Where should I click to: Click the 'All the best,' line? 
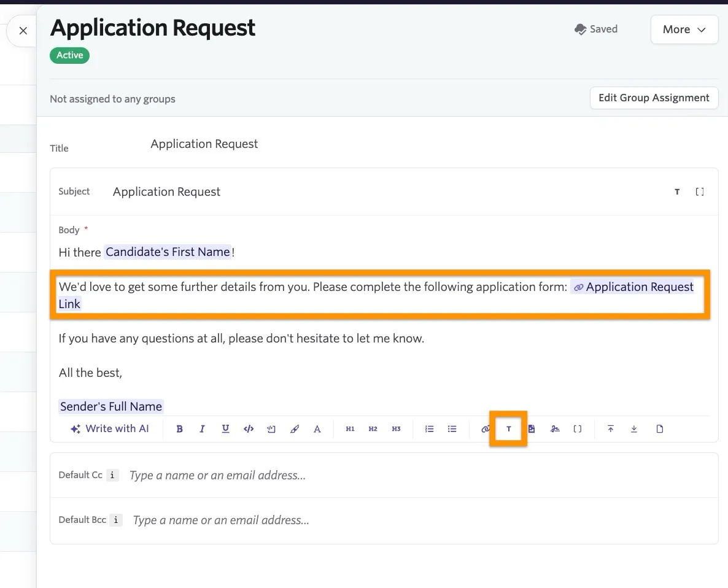90,373
